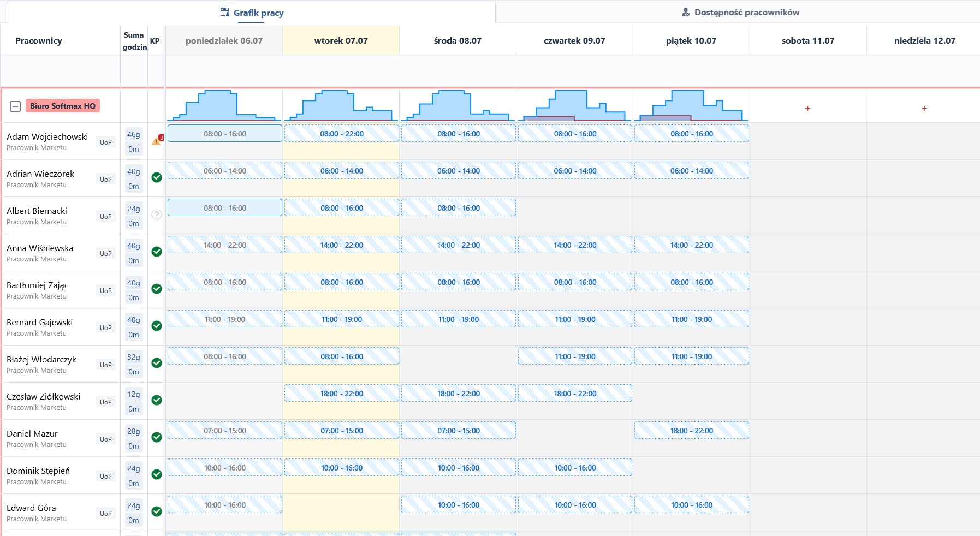Open the Grafik pracy tab
Image resolution: width=980 pixels, height=536 pixels.
(252, 13)
